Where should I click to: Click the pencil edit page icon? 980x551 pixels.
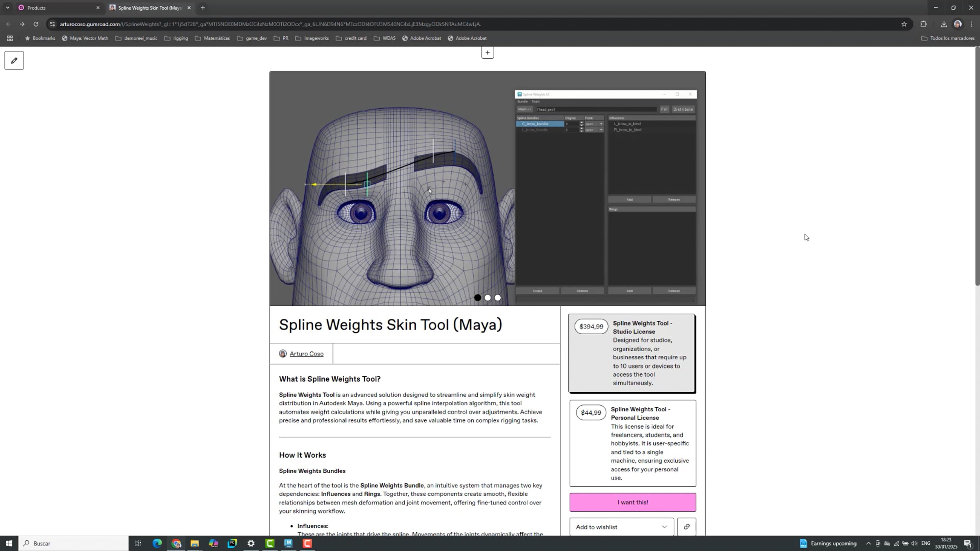14,60
